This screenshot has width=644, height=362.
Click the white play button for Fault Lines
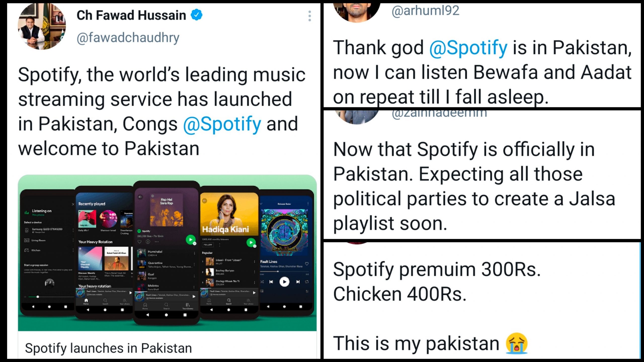click(284, 282)
